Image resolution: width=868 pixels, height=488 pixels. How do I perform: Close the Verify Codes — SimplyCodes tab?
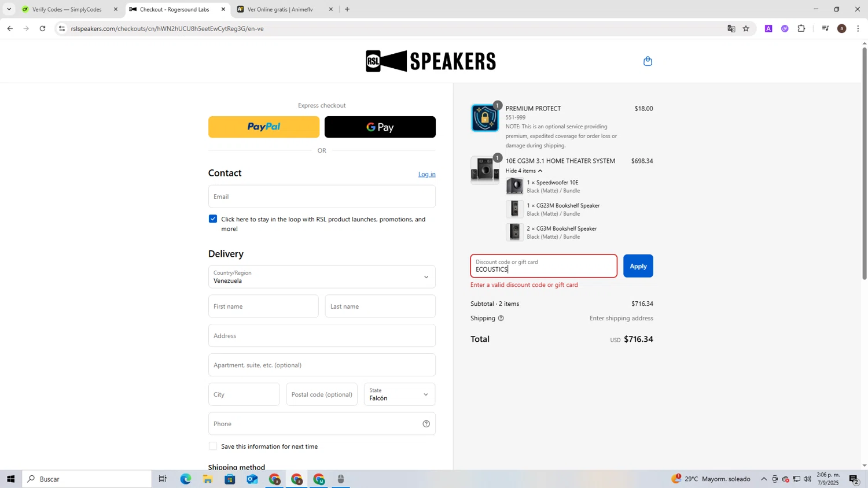116,9
